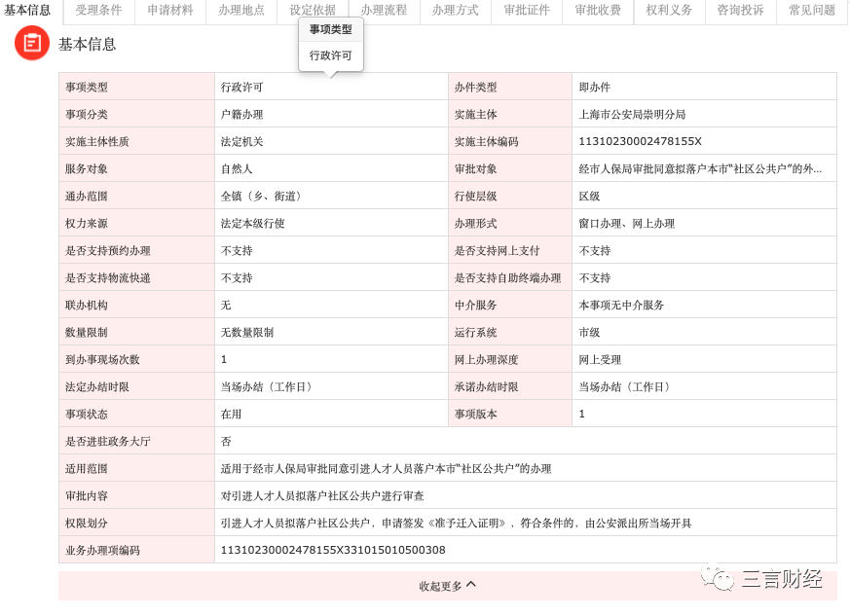Click 当场办结（工作日） beside 承诺办结时限
This screenshot has width=850, height=616.
click(x=624, y=387)
